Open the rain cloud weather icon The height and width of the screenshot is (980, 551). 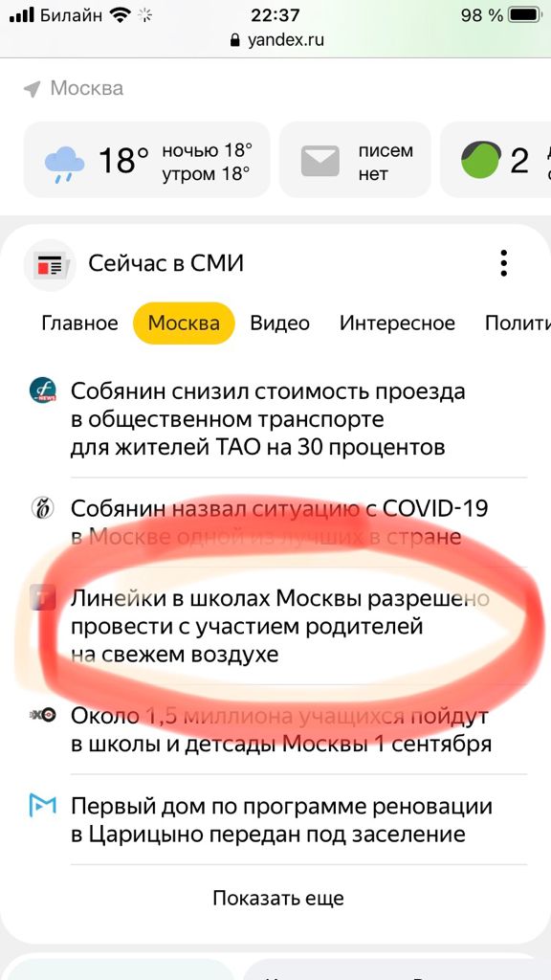coord(64,161)
